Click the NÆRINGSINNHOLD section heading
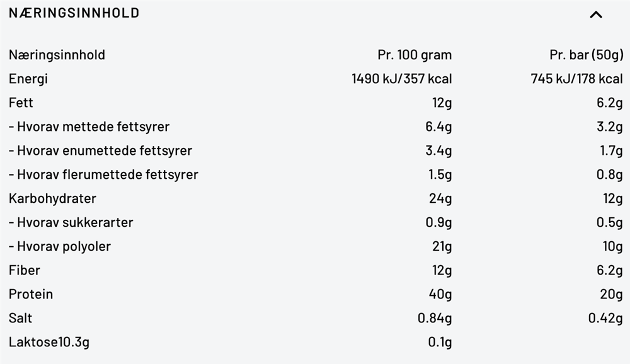Image resolution: width=630 pixels, height=364 pixels. 74,13
